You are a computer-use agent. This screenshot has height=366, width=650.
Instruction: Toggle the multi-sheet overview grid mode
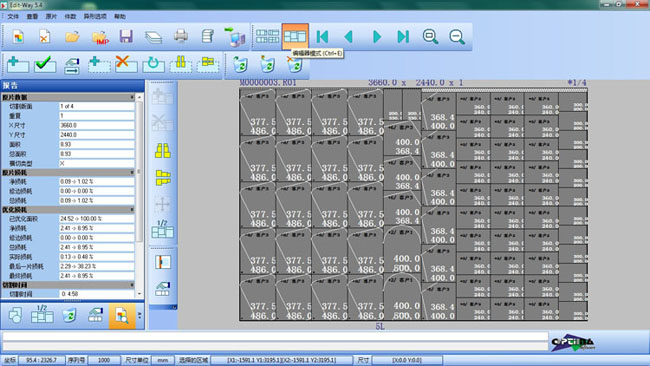[x=267, y=37]
